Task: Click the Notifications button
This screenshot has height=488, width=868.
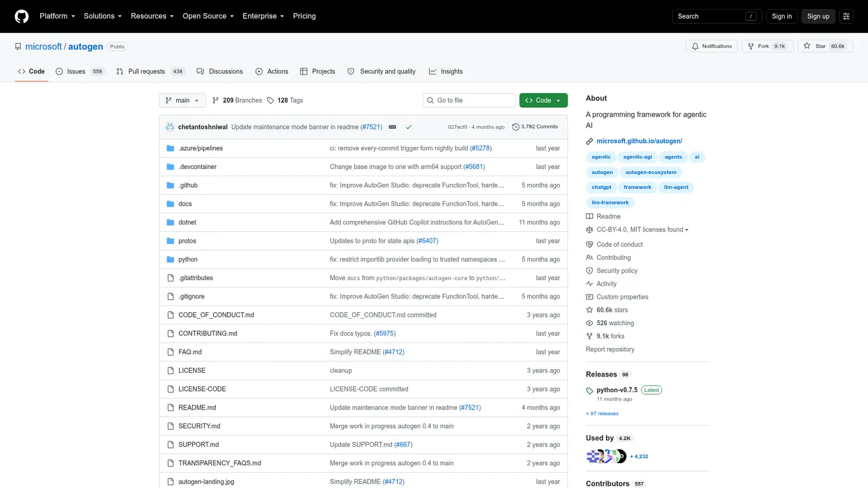Action: pyautogui.click(x=711, y=46)
